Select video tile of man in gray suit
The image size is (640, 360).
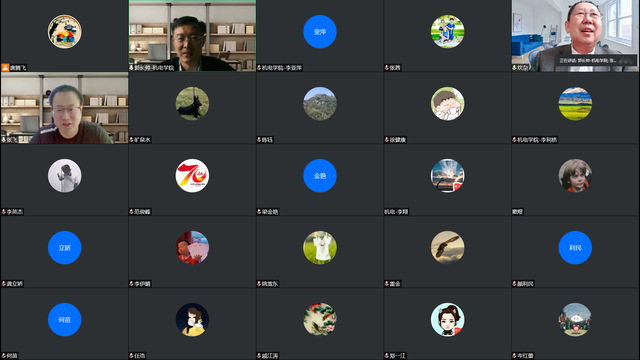coord(575,36)
